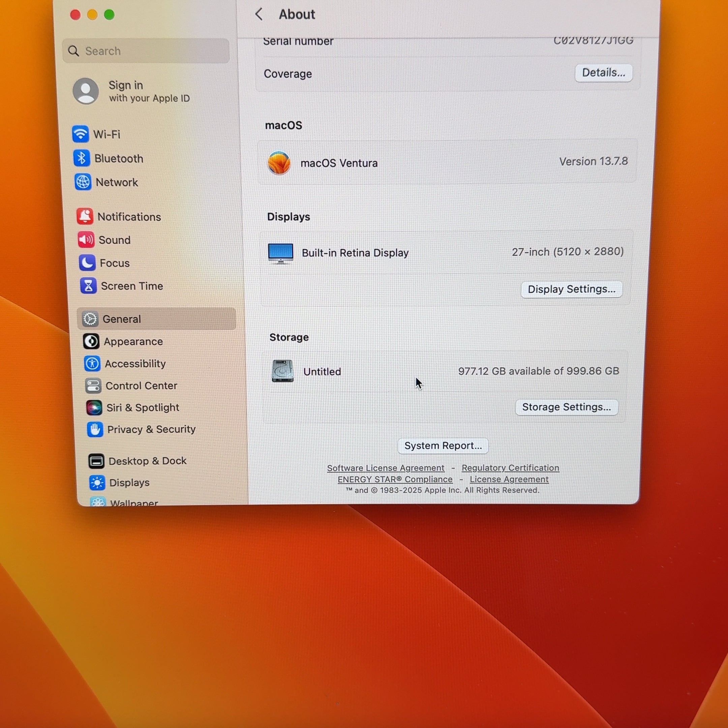Click the Sound speaker icon

click(86, 240)
